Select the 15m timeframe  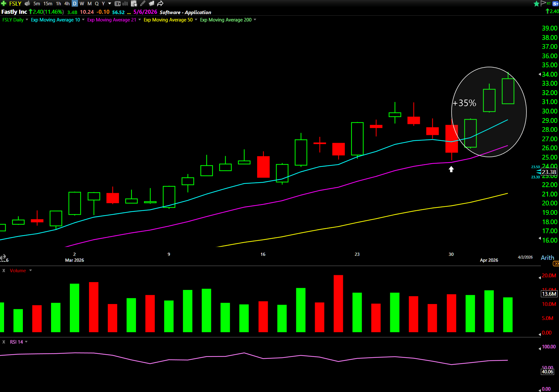(48, 3)
